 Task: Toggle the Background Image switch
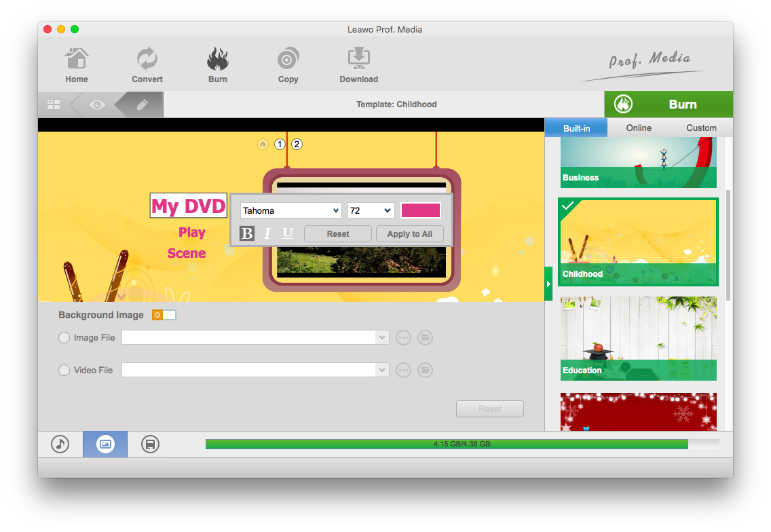[x=164, y=315]
